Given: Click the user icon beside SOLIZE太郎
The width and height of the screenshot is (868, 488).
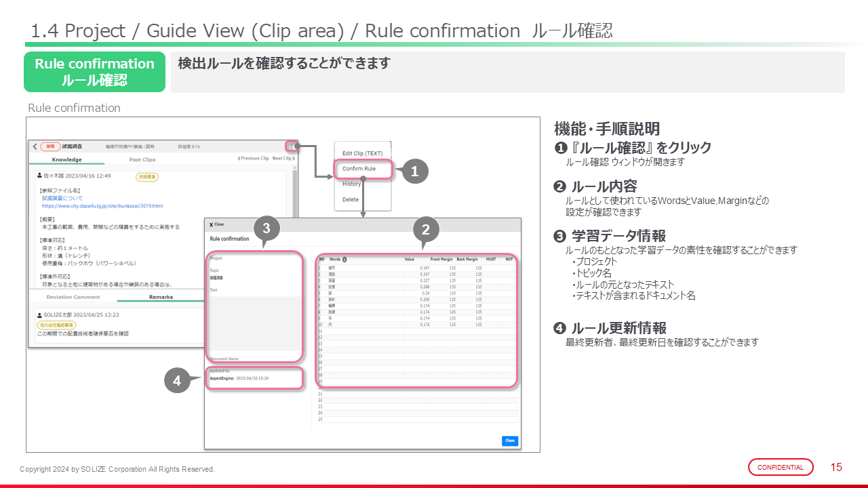Looking at the screenshot, I should point(40,314).
